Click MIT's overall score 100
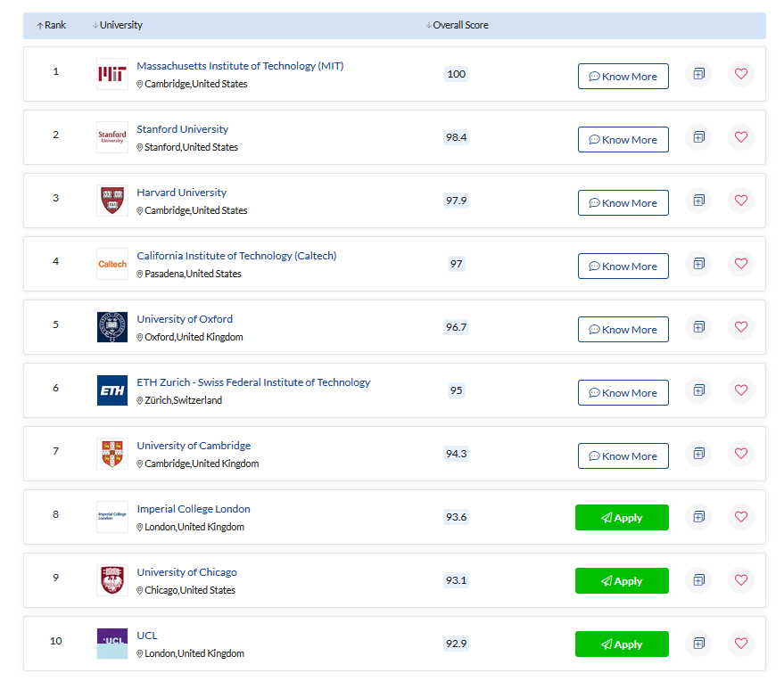 click(456, 74)
